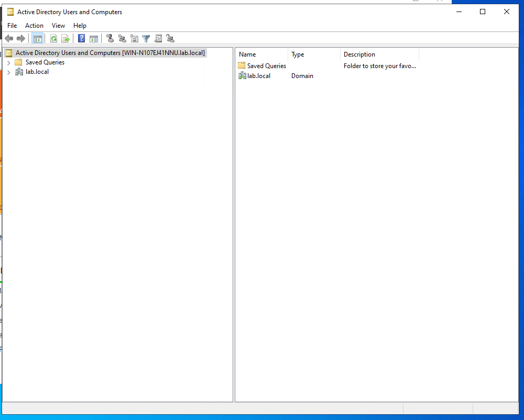This screenshot has height=420, width=524.
Task: Open Help via blue question mark icon
Action: 82,38
